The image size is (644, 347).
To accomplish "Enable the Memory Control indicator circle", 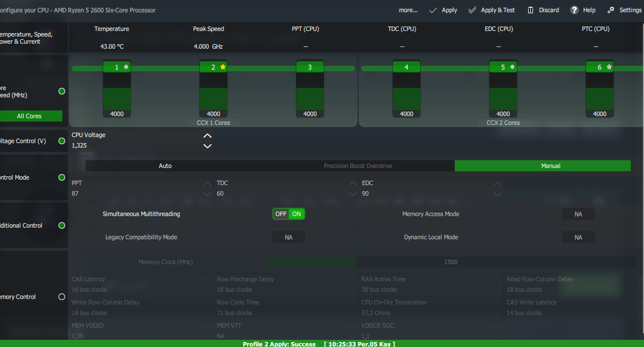I will tap(62, 297).
